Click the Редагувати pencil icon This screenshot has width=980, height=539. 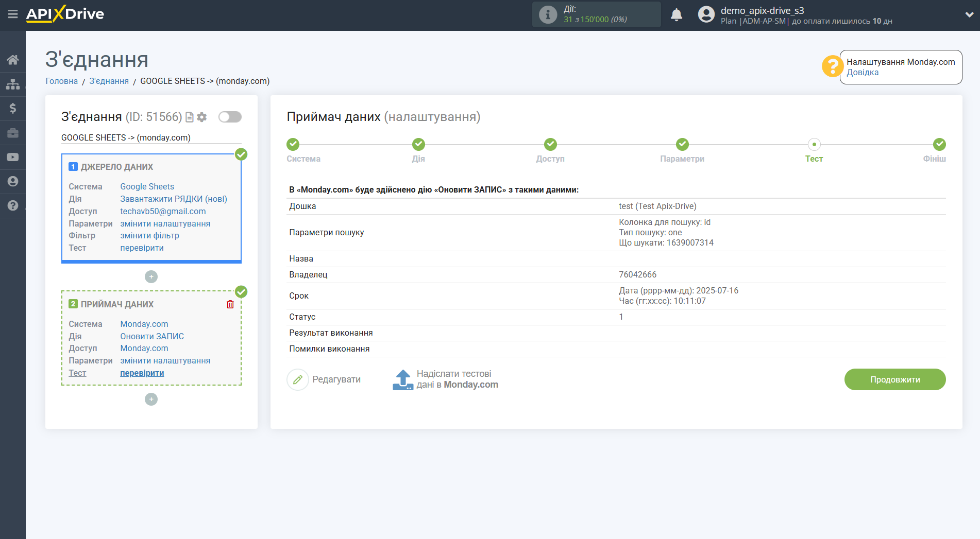pos(298,380)
